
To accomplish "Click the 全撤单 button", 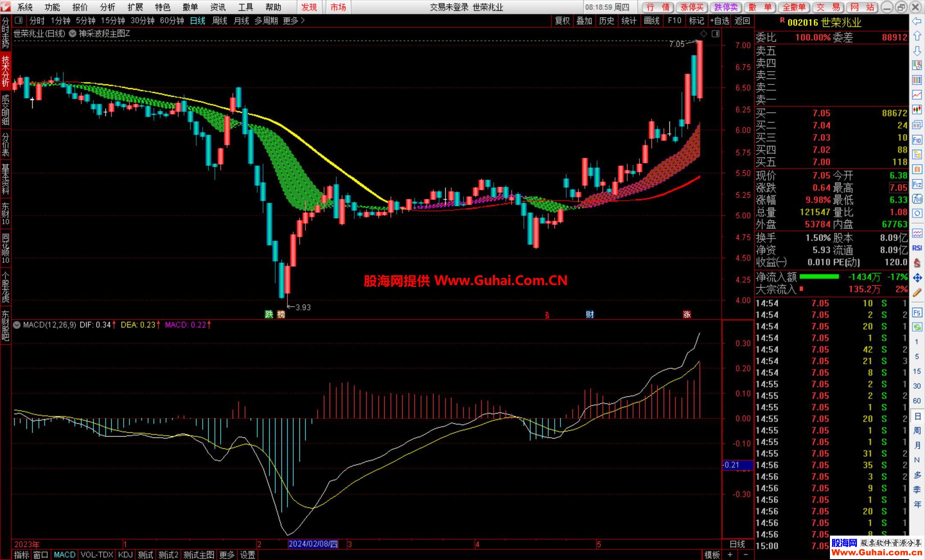I will pyautogui.click(x=794, y=7).
